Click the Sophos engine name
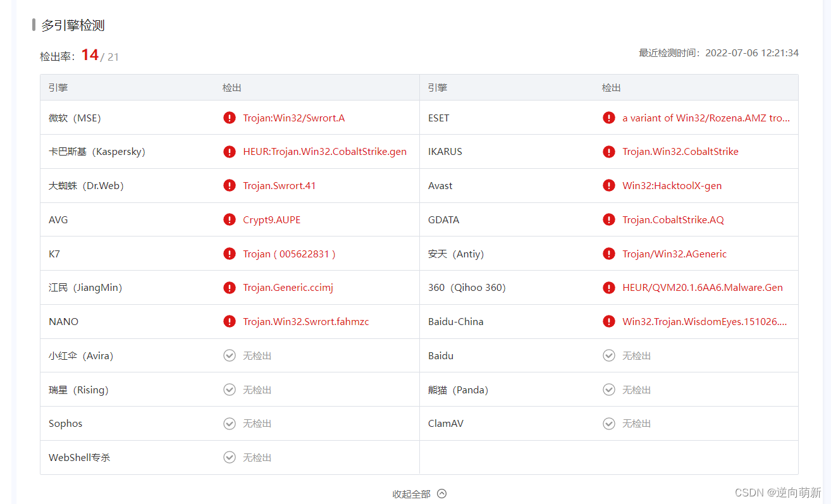The image size is (831, 504). pyautogui.click(x=66, y=424)
